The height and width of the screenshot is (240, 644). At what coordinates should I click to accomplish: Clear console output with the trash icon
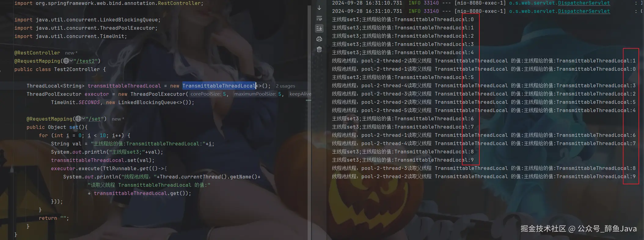pos(319,49)
